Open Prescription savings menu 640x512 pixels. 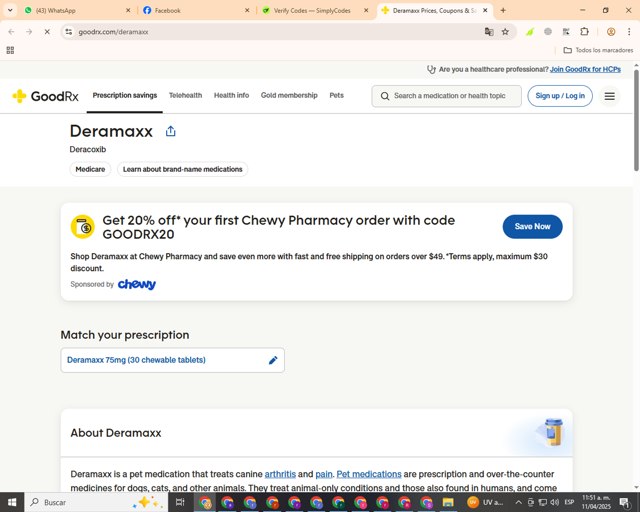[x=124, y=96]
